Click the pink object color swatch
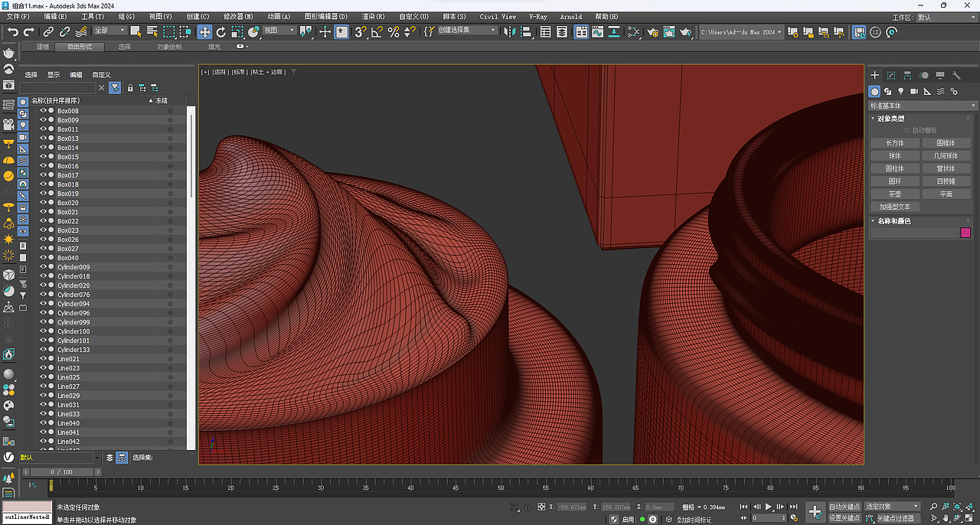The height and width of the screenshot is (525, 980). 965,233
